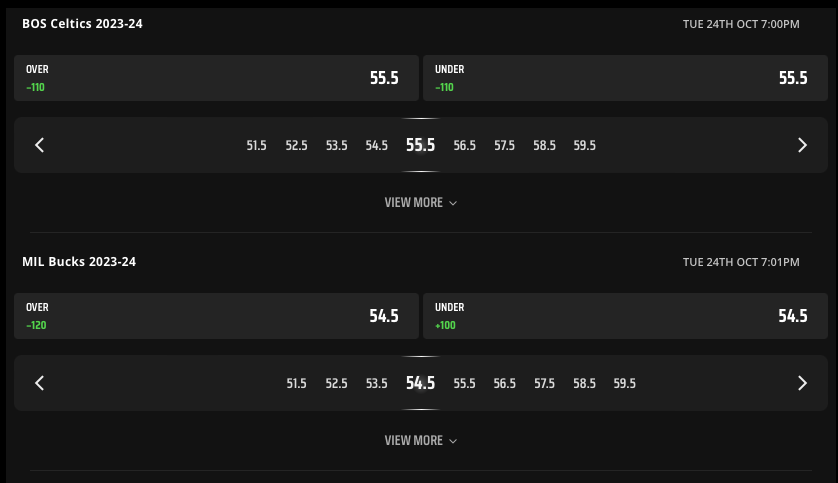Viewport: 838px width, 483px height.
Task: Select 59.5 line for Bucks
Action: tap(625, 383)
